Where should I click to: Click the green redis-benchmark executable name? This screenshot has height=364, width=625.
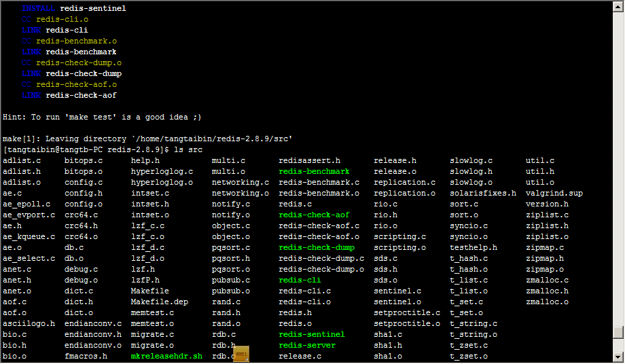click(x=314, y=171)
